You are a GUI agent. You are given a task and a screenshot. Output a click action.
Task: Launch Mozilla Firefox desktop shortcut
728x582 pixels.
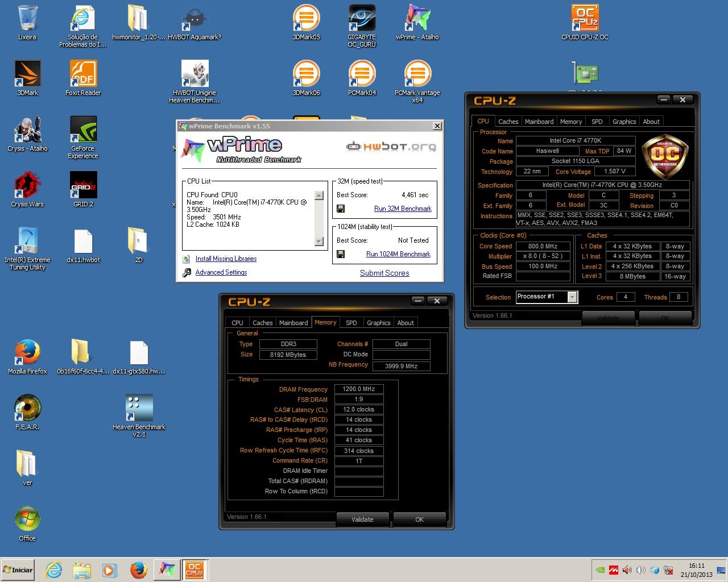click(x=27, y=357)
